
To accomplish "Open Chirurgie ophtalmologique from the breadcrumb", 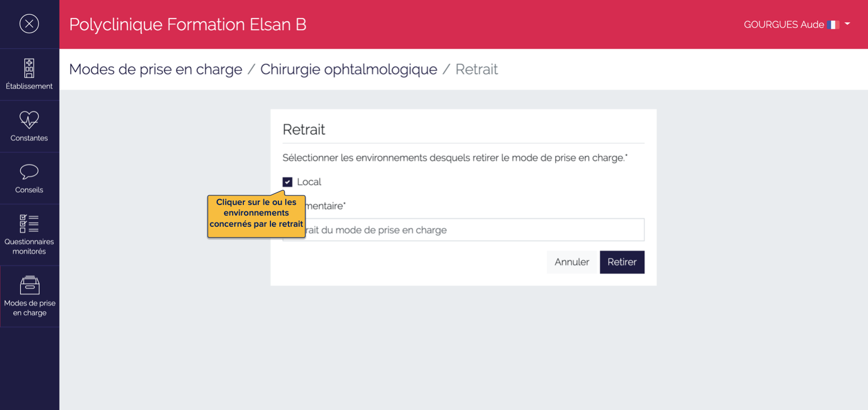I will (348, 69).
